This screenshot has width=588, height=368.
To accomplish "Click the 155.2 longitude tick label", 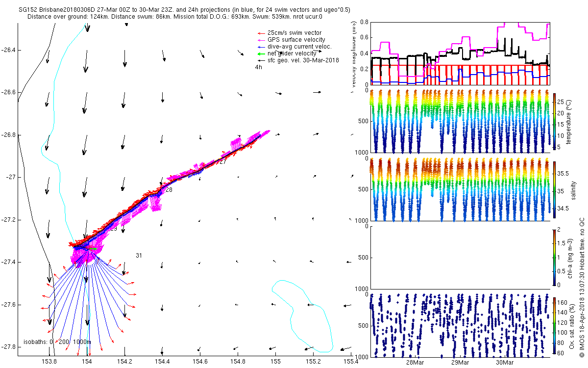I will [x=313, y=361].
